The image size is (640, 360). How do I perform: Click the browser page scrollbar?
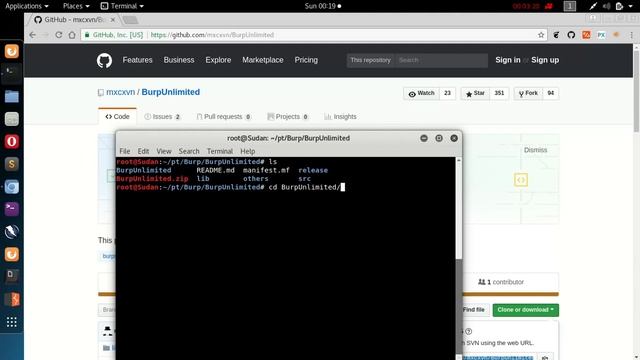pyautogui.click(x=636, y=90)
